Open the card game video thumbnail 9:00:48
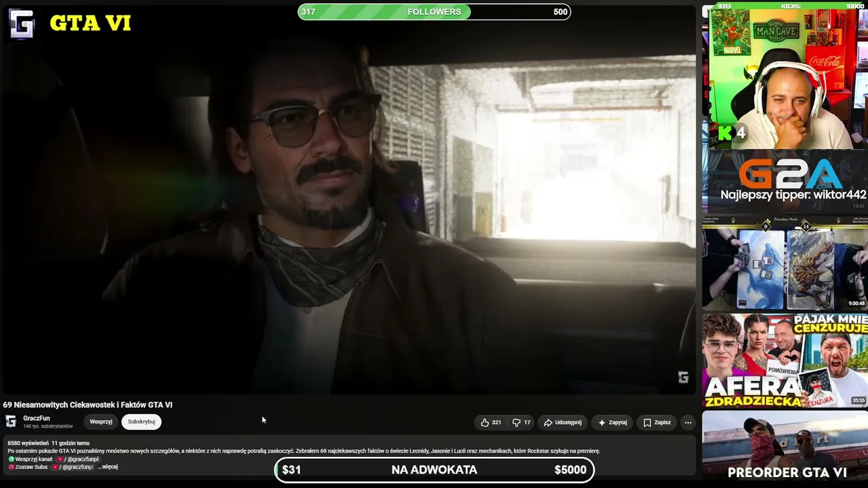The height and width of the screenshot is (488, 868). tap(785, 262)
